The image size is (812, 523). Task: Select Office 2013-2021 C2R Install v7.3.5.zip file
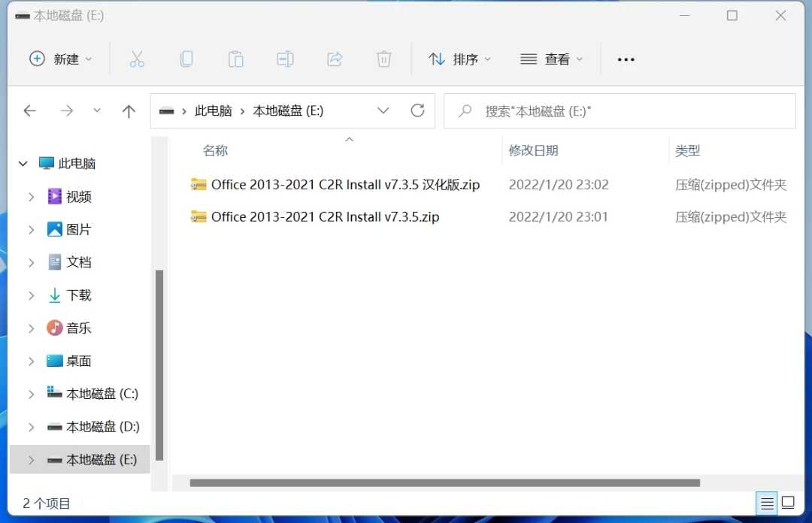click(x=326, y=217)
